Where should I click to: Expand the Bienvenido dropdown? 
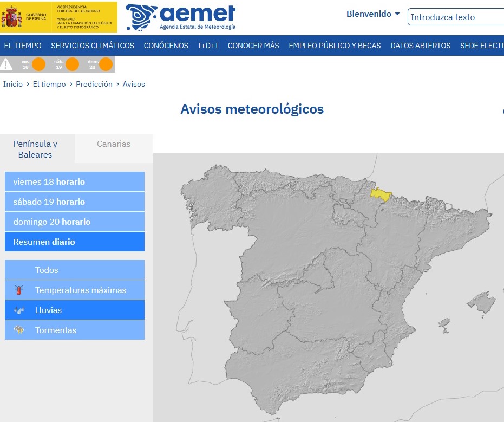tap(373, 14)
